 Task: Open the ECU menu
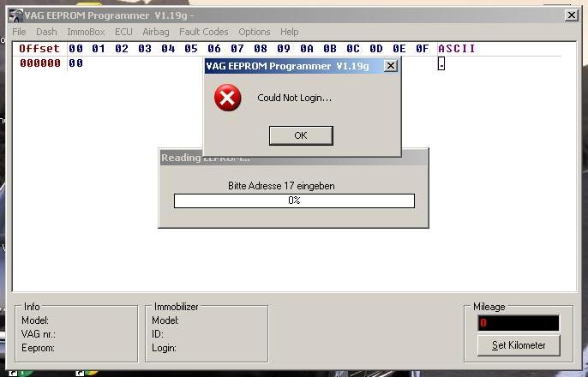(123, 32)
